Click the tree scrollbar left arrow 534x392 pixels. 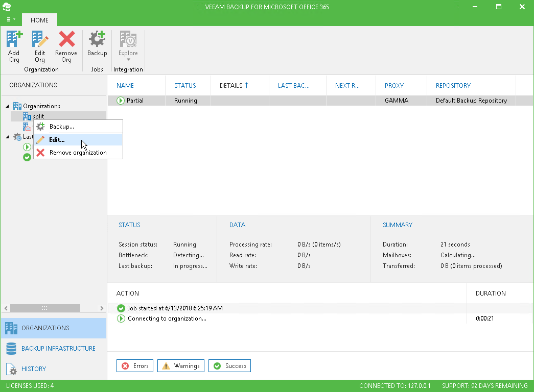click(x=6, y=308)
